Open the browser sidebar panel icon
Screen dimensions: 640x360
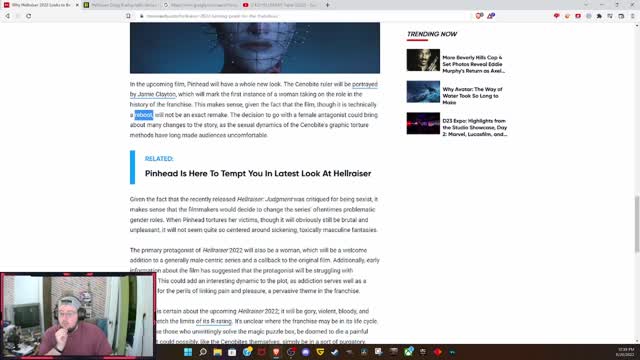tap(621, 16)
